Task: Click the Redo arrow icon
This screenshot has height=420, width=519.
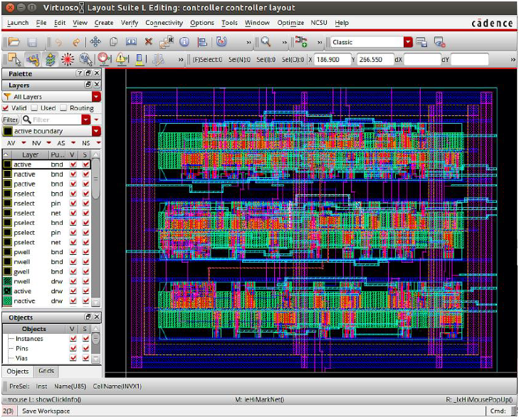Action: click(x=76, y=42)
